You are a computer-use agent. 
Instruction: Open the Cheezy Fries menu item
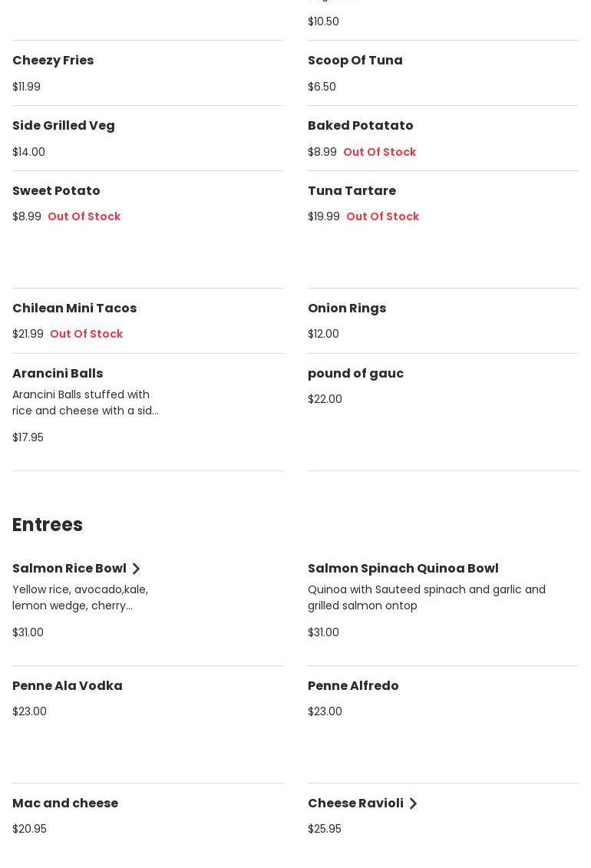coord(53,61)
